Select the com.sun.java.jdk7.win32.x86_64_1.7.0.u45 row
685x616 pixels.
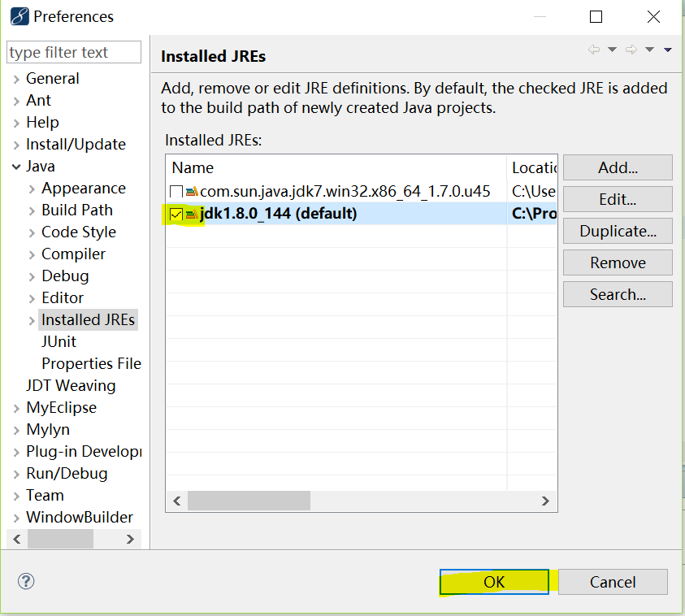coord(362,191)
